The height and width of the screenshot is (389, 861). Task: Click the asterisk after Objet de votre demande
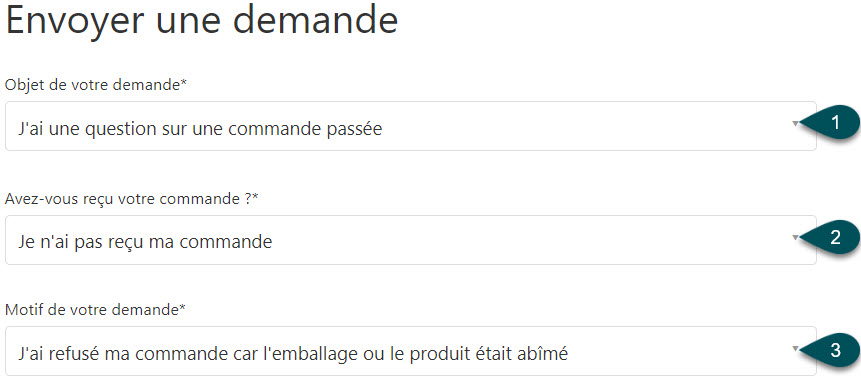(x=184, y=83)
